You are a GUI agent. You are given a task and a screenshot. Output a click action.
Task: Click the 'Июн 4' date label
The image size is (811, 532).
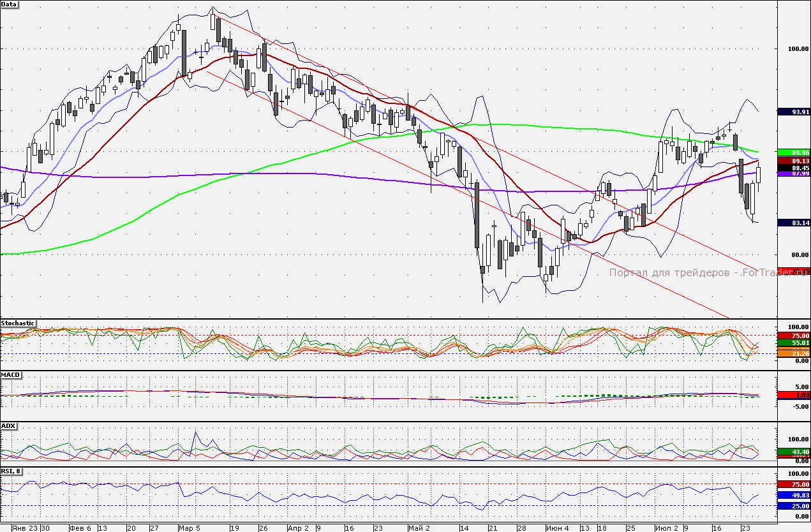[559, 528]
